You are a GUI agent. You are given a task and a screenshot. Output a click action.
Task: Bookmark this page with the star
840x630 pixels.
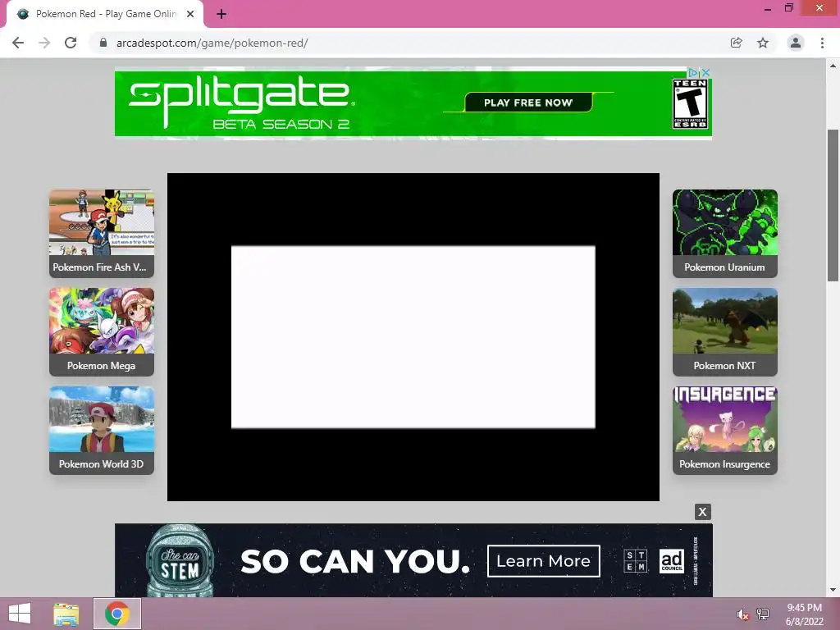tap(763, 43)
